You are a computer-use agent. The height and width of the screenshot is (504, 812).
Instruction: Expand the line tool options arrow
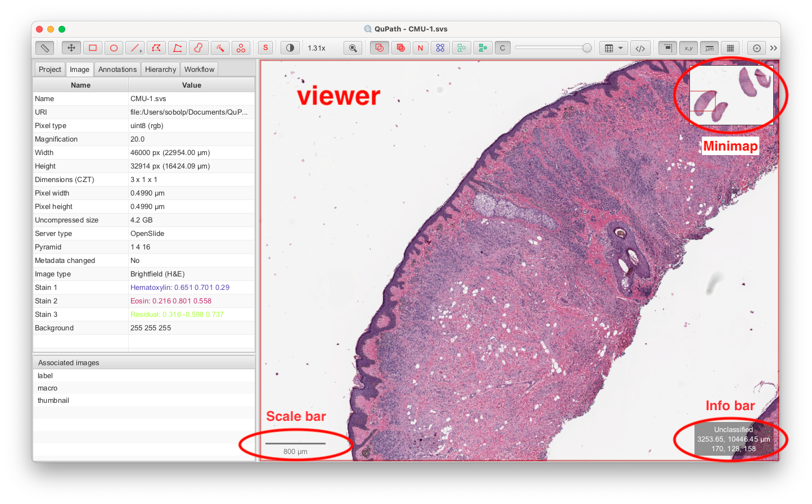[140, 52]
